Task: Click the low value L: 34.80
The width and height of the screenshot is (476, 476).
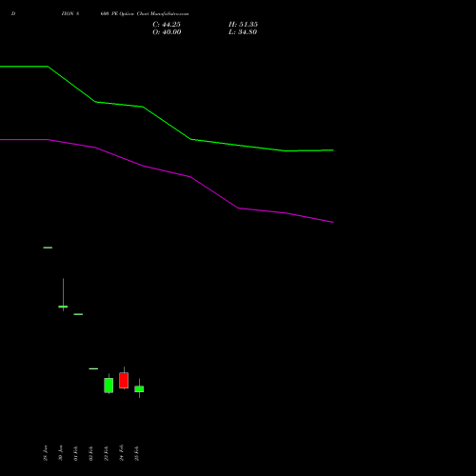Action: [x=243, y=32]
